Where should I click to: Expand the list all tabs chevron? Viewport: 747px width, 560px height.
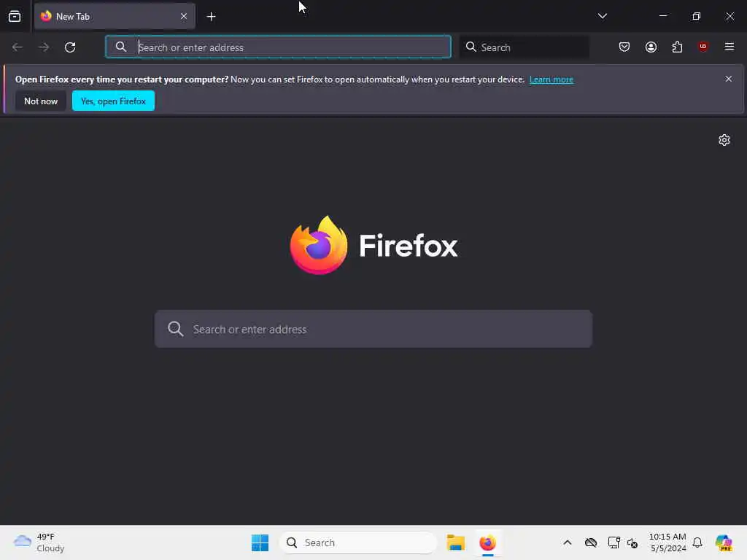point(602,16)
